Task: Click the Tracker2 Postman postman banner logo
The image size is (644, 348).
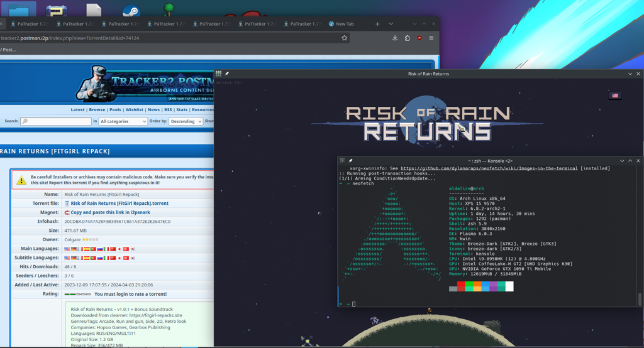Action: click(x=145, y=84)
